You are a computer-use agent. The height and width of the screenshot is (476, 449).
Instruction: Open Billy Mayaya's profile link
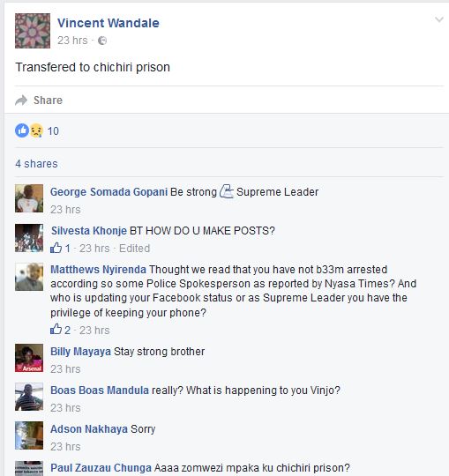click(x=80, y=351)
